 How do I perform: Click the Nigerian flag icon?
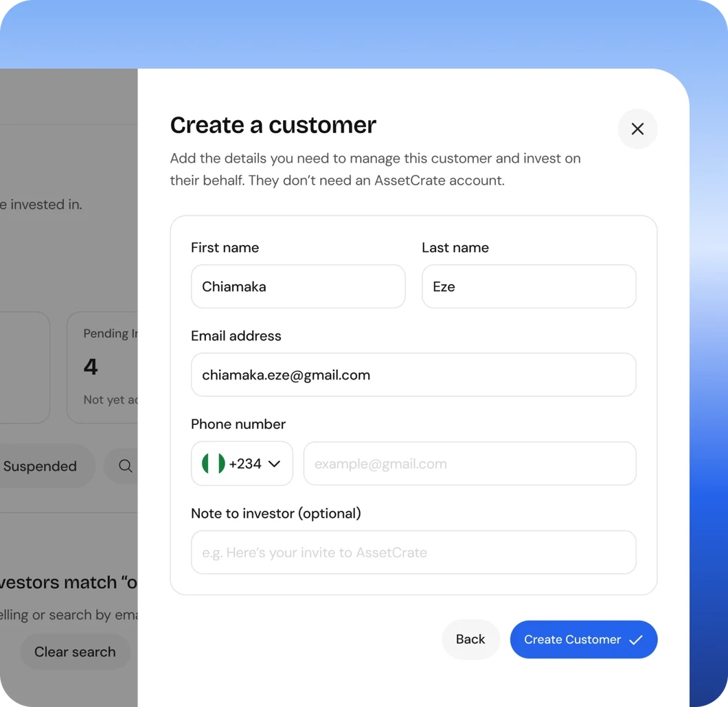[213, 463]
